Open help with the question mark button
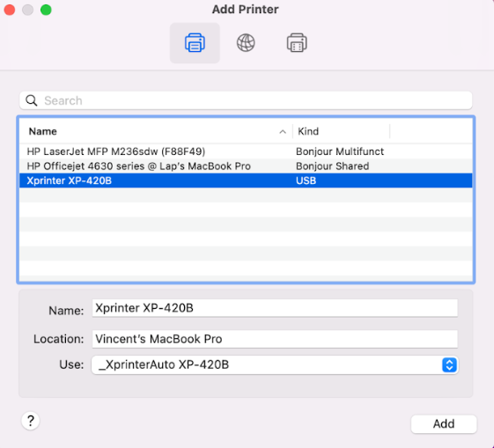The image size is (494, 448). pyautogui.click(x=31, y=421)
